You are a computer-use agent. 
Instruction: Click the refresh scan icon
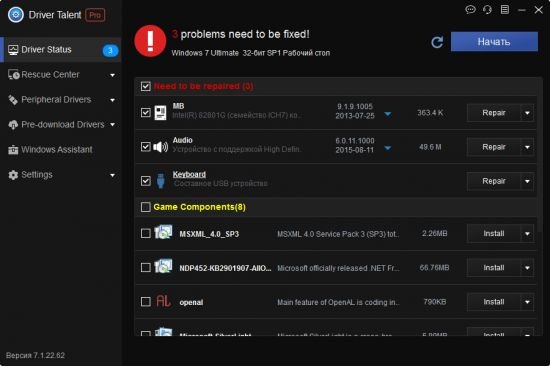click(437, 42)
